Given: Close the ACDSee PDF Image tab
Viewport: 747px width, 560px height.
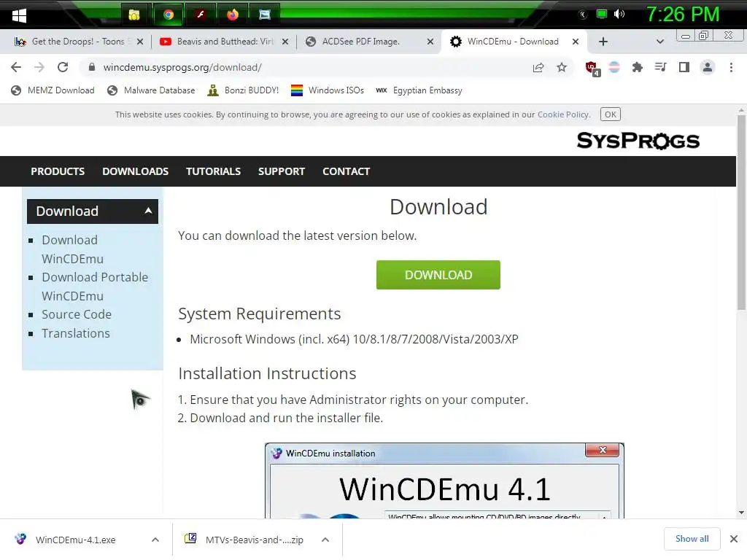Looking at the screenshot, I should tap(430, 42).
